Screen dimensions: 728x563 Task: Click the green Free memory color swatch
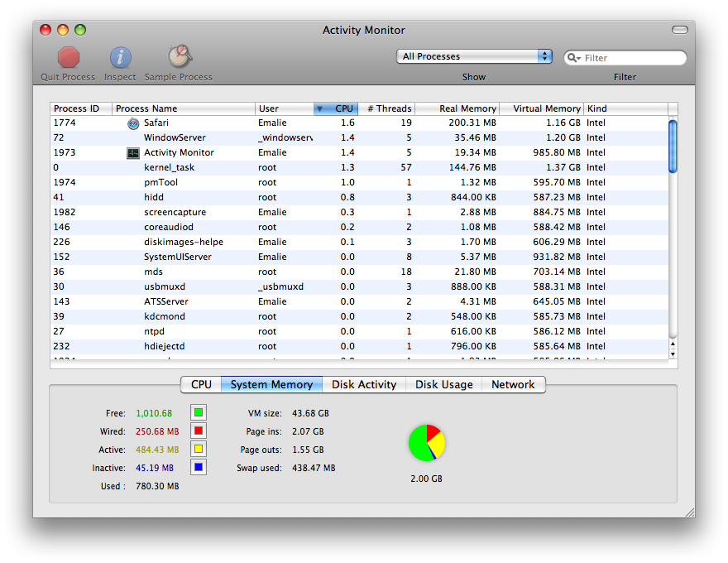pos(199,412)
